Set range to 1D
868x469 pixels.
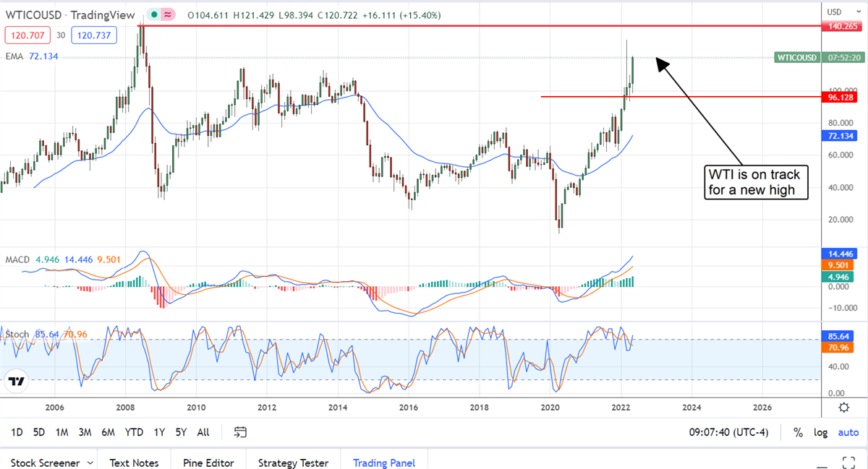[17, 432]
